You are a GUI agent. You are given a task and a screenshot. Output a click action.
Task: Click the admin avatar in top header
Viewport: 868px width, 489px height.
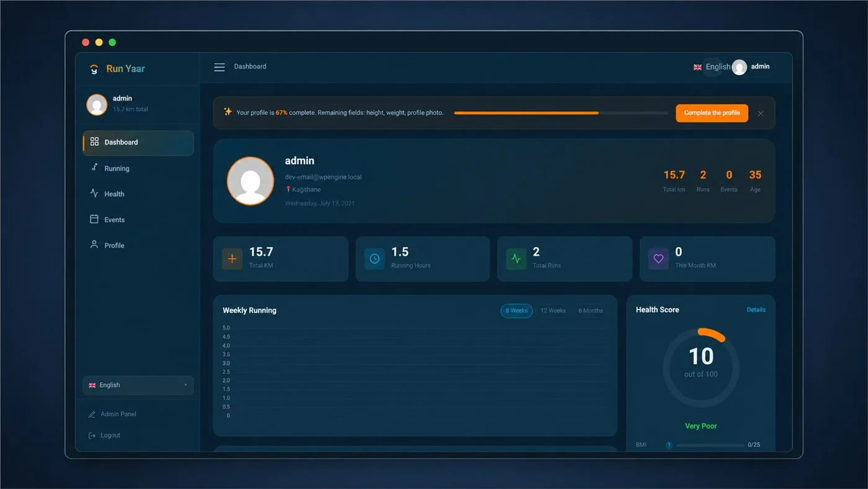(739, 67)
